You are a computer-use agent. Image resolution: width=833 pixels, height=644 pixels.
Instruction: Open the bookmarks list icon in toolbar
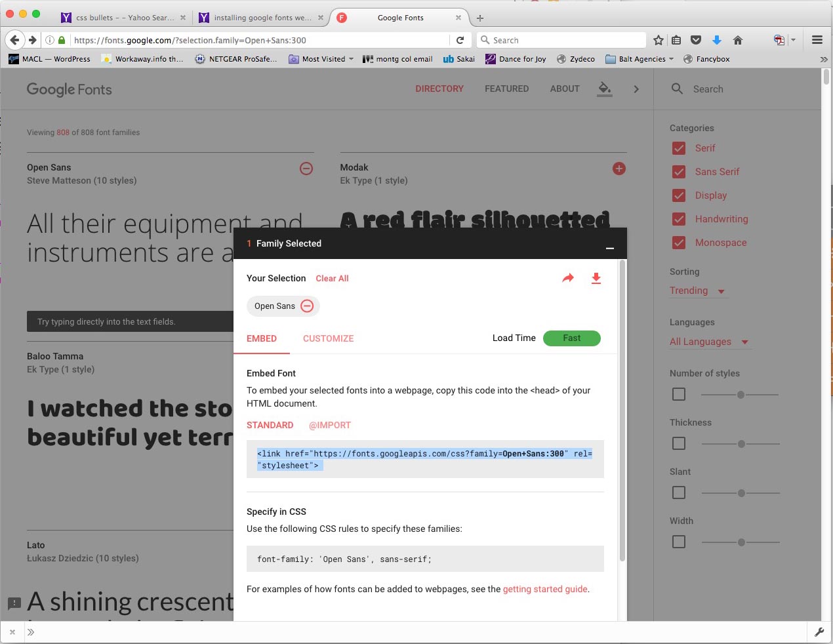[x=676, y=40]
